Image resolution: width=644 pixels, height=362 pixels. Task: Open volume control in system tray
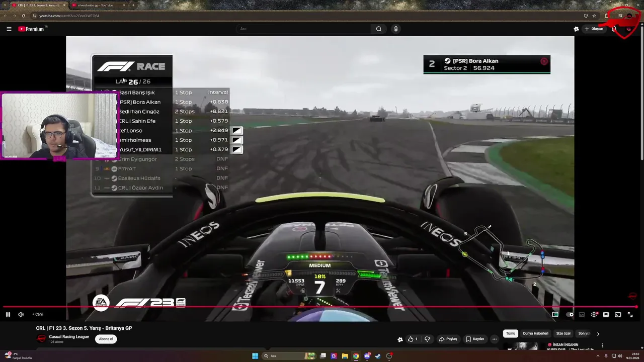pos(619,356)
